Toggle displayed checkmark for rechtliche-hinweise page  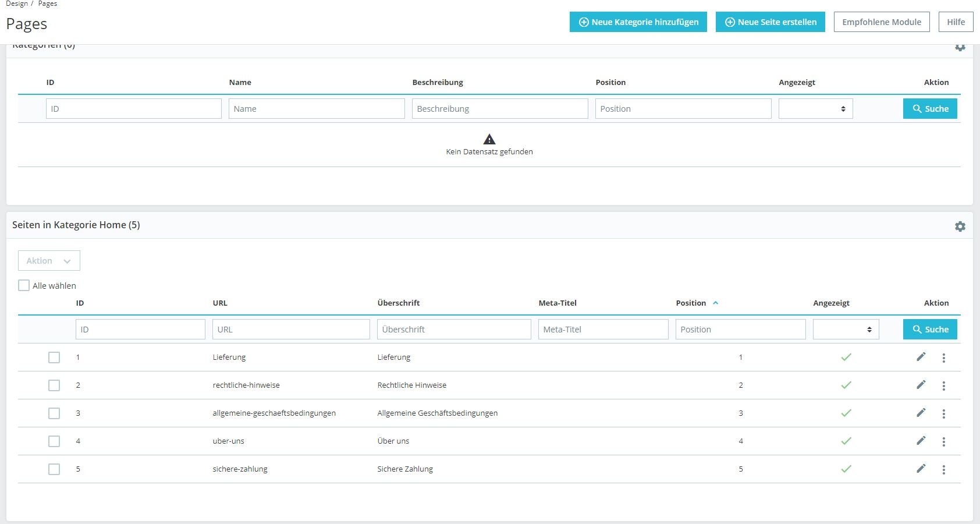[x=846, y=385]
